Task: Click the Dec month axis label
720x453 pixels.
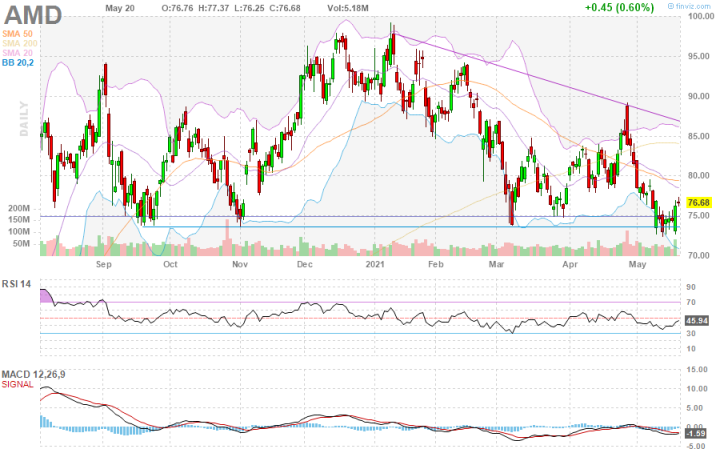Action: (305, 264)
